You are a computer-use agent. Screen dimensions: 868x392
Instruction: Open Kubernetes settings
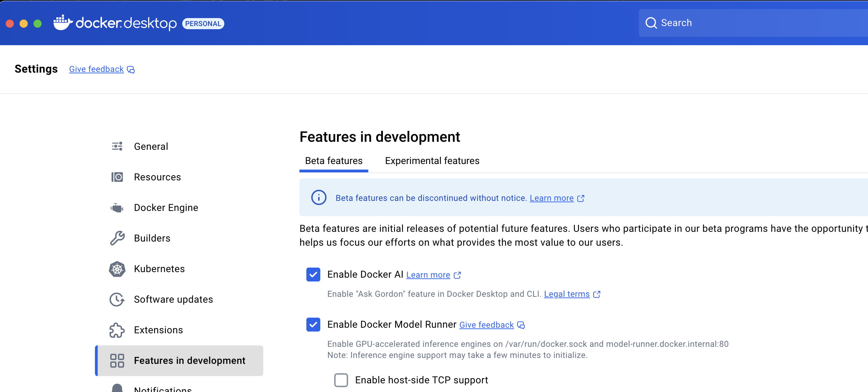point(179,269)
